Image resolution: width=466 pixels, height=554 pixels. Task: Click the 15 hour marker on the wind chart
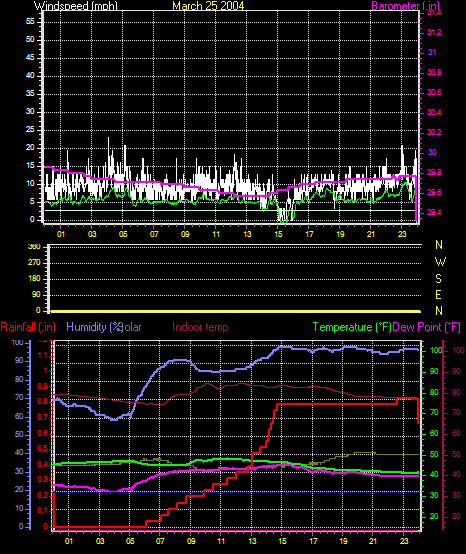278,234
